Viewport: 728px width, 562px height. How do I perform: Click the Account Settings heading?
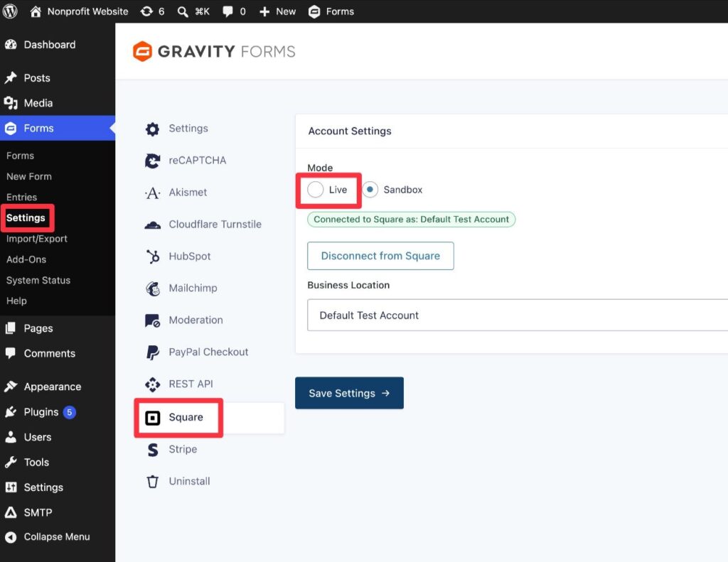pos(350,131)
